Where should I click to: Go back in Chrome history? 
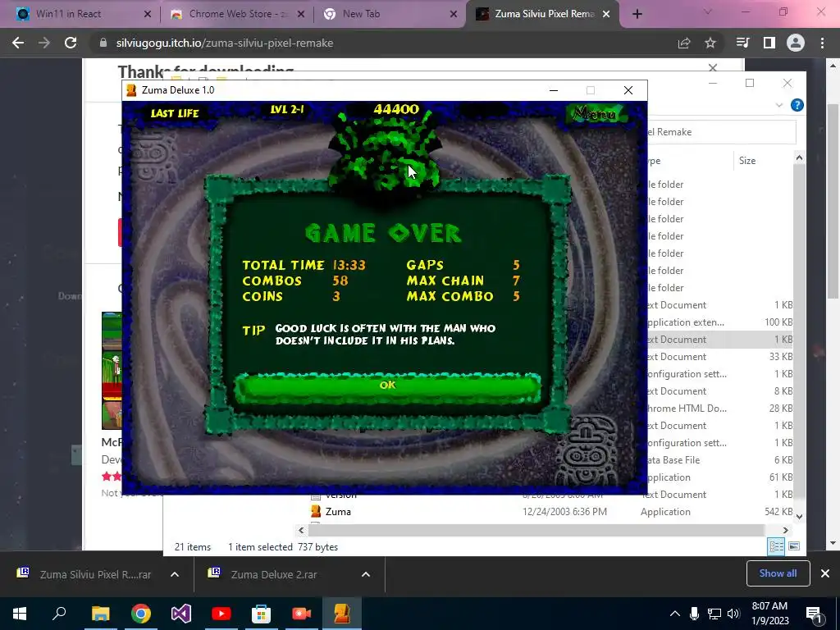tap(18, 43)
